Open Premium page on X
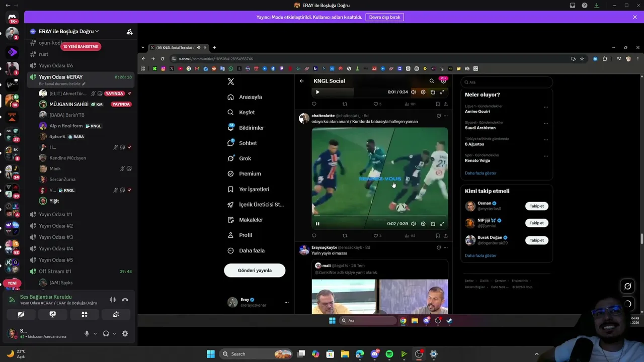 [244, 173]
